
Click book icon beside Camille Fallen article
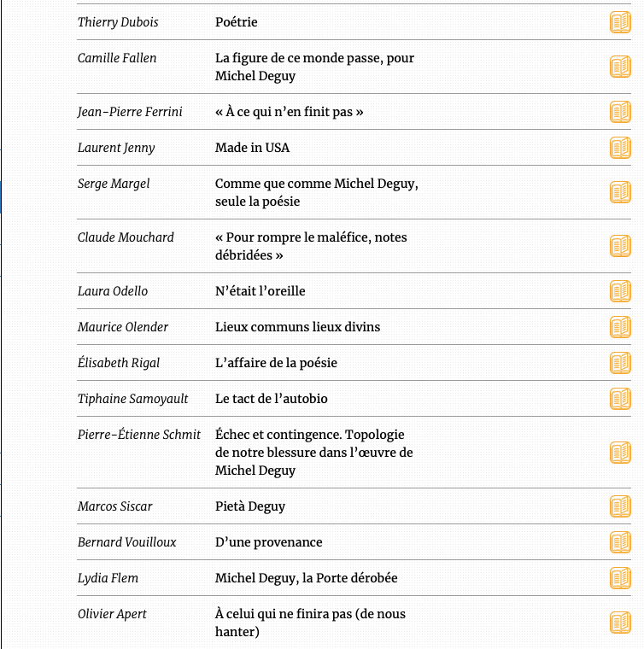click(x=620, y=67)
